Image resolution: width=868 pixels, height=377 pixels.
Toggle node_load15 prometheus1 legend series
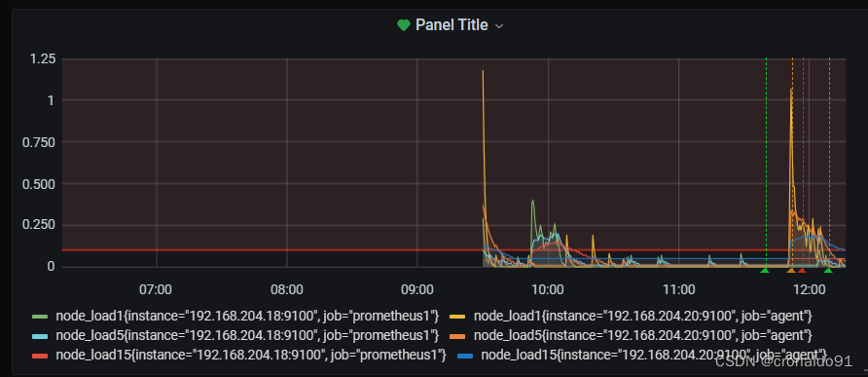click(x=250, y=355)
